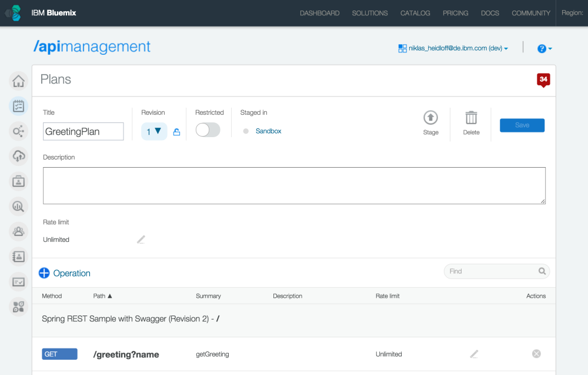Click the Spring REST Sample with Swagger row
588x375 pixels.
(x=293, y=319)
